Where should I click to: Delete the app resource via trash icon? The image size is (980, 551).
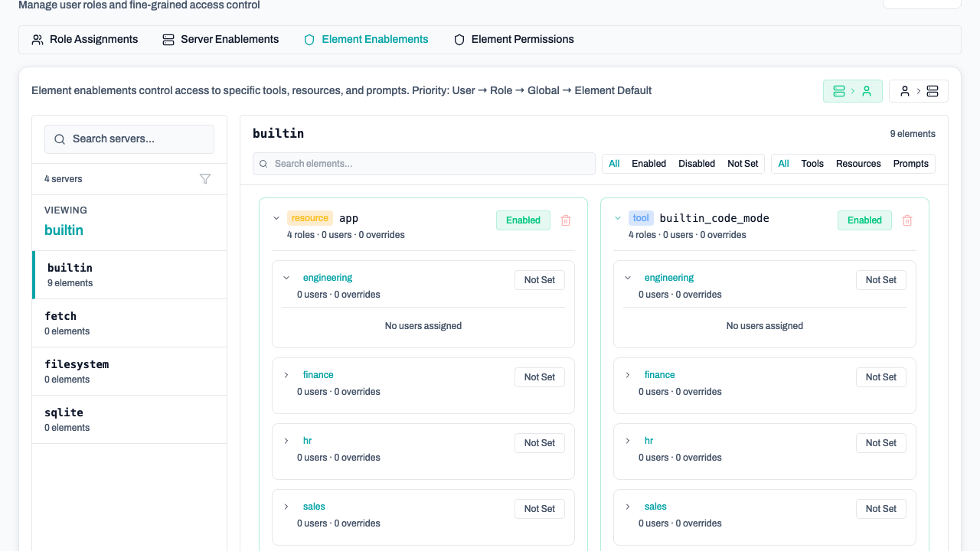[x=566, y=220]
